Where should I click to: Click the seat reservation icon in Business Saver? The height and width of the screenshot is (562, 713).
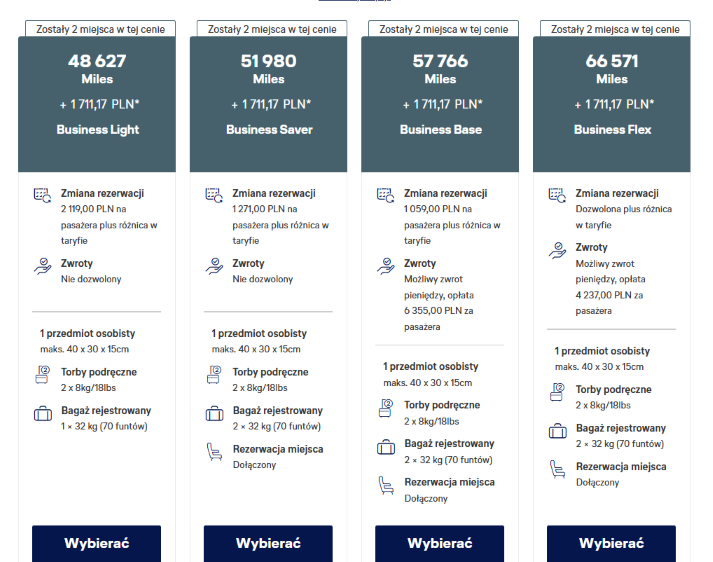[214, 452]
